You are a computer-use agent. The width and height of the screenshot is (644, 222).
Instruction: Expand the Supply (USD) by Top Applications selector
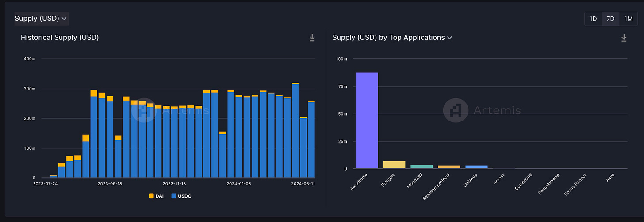pyautogui.click(x=392, y=38)
